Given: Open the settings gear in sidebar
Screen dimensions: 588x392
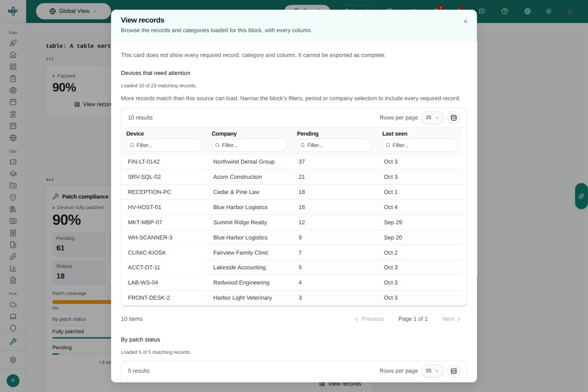Looking at the screenshot, I should [13, 360].
